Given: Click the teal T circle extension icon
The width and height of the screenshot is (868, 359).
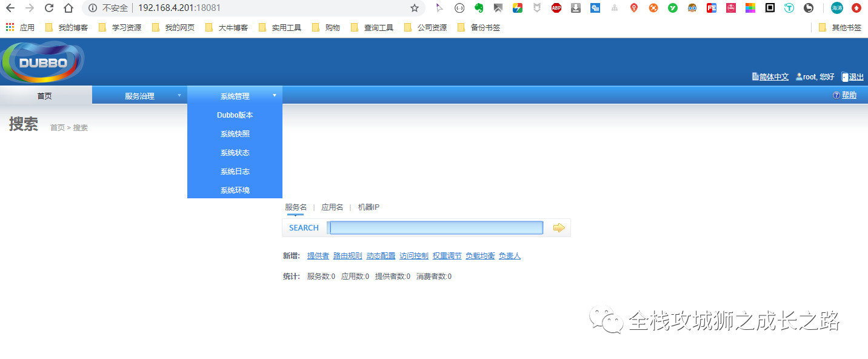Looking at the screenshot, I should (789, 8).
